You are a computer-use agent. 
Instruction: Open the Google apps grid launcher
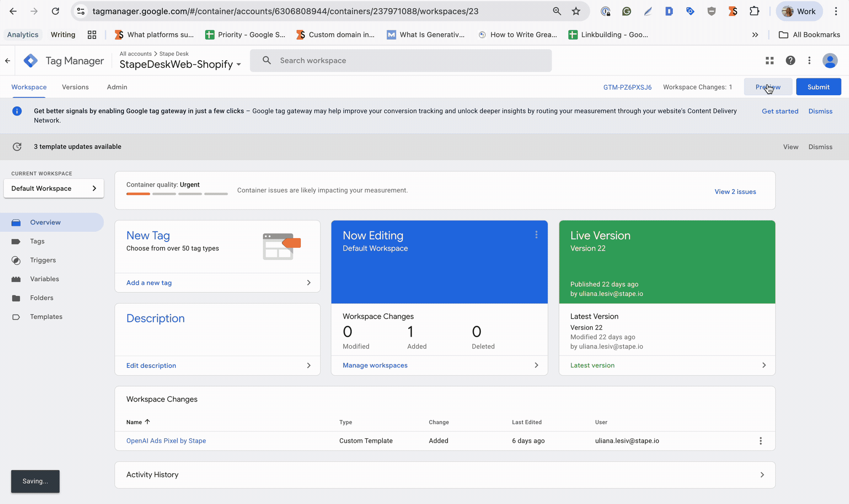(769, 61)
